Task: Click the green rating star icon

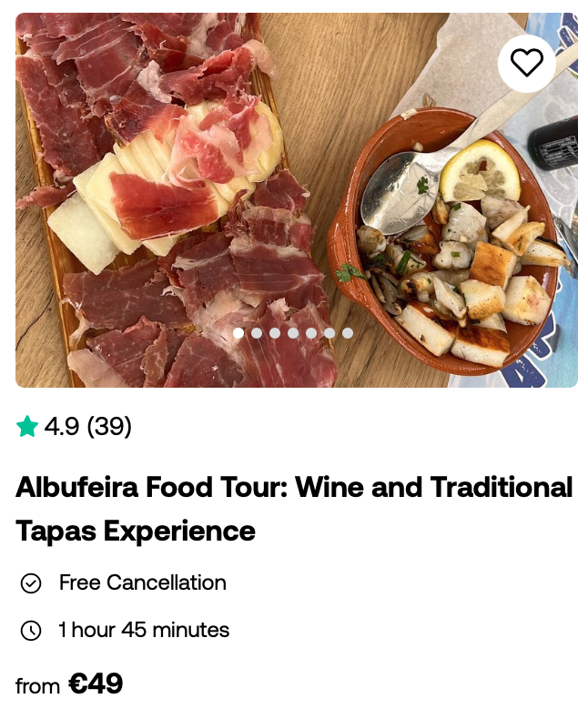Action: pyautogui.click(x=27, y=426)
